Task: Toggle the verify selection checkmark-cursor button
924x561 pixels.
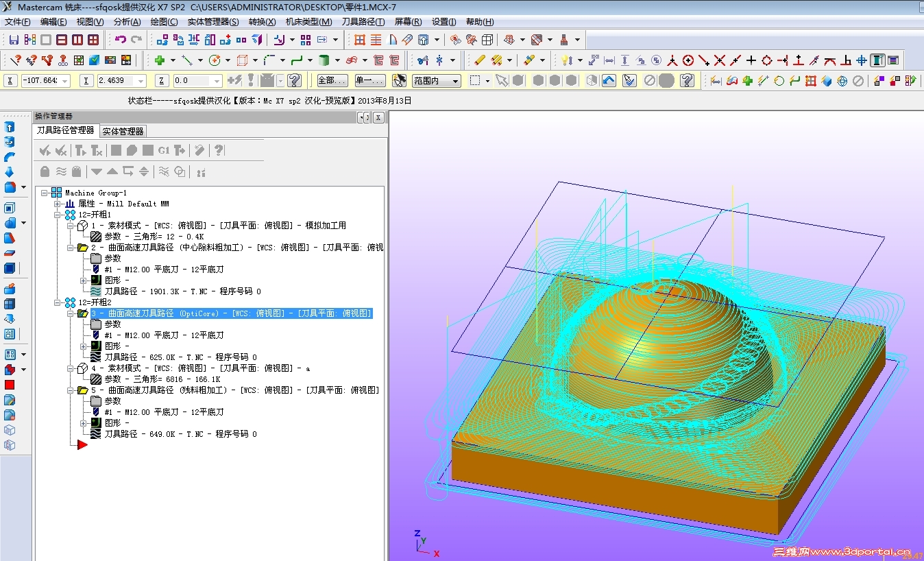Action: [630, 81]
